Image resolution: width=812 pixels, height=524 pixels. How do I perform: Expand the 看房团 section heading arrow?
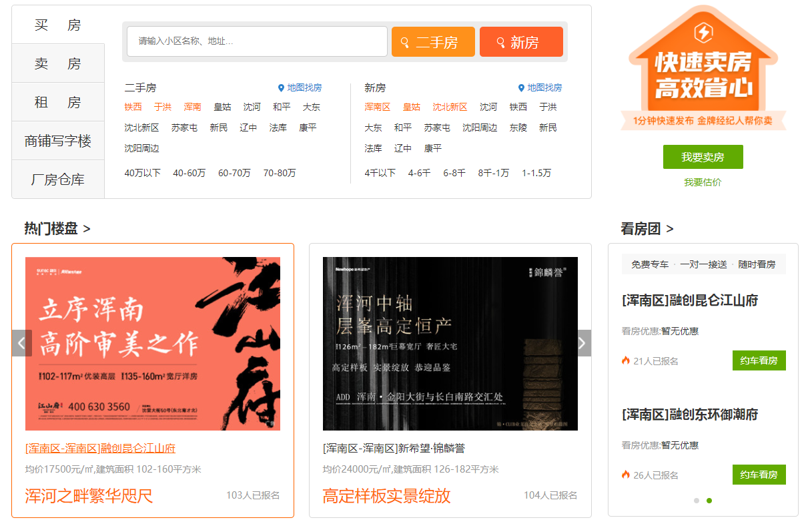point(670,230)
